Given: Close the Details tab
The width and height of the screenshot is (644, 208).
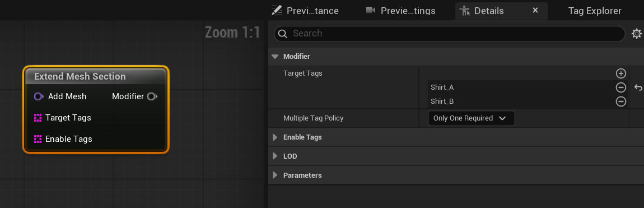Looking at the screenshot, I should (x=535, y=10).
